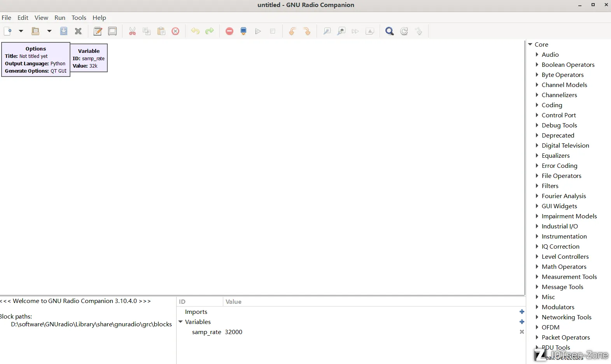
Task: Click the red flowgraph errors icon
Action: point(229,31)
